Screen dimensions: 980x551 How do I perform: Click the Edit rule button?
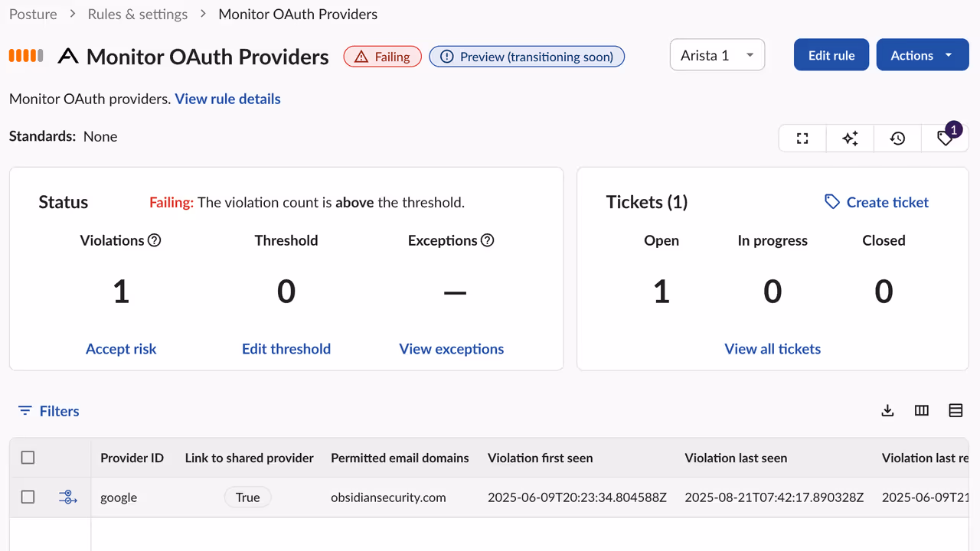(x=831, y=55)
